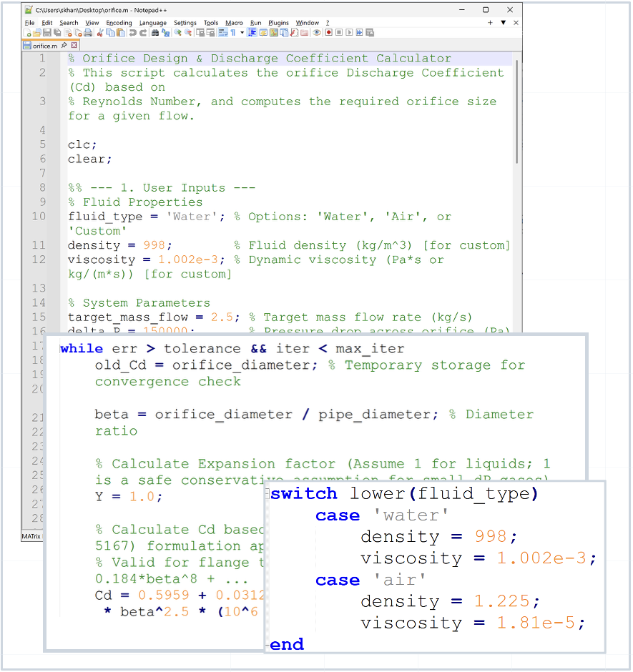
Task: Click the Paste clipboard icon
Action: pyautogui.click(x=120, y=33)
